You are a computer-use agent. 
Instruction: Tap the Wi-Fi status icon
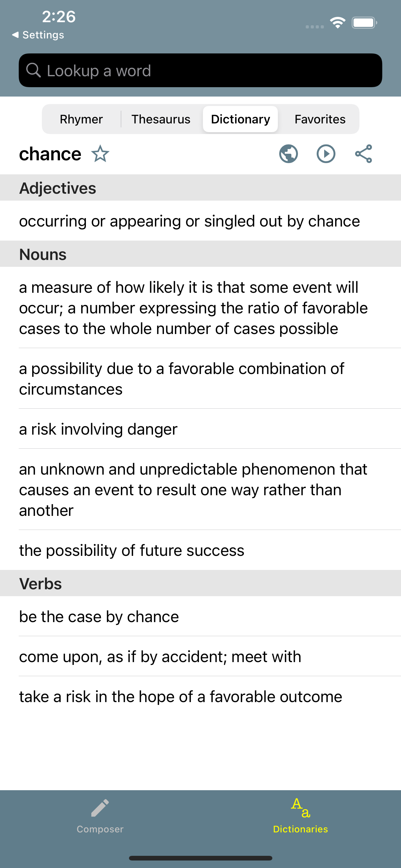338,22
